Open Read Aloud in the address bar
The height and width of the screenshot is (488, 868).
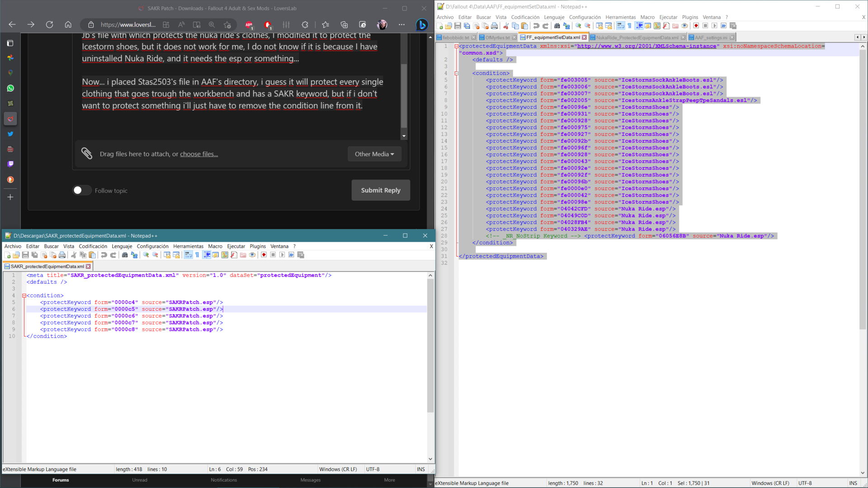(181, 25)
